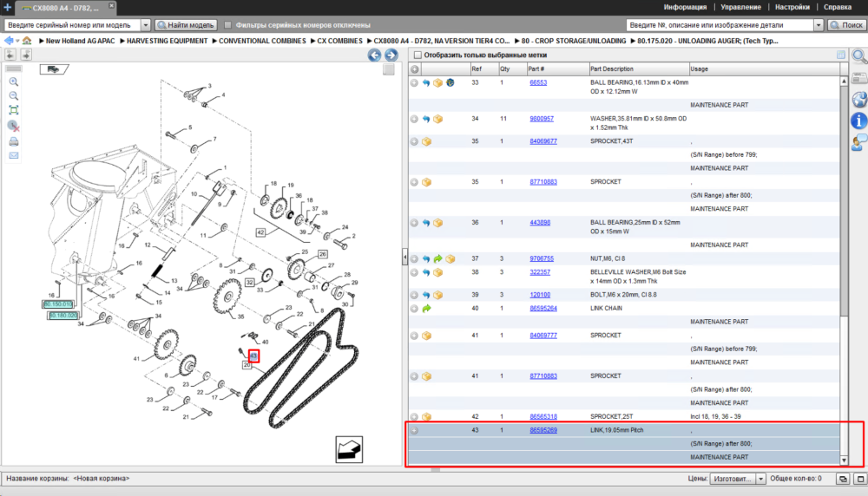Click the large arrow thumbnail under diagram
This screenshot has height=496, width=868.
click(x=349, y=449)
